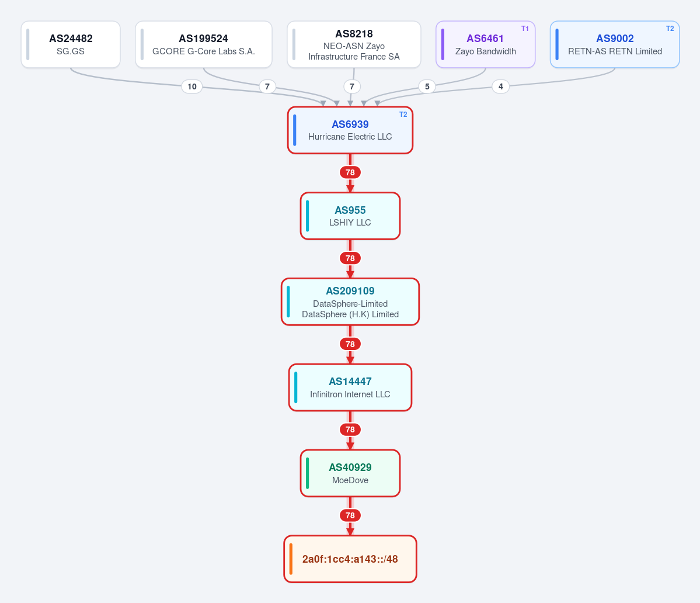Viewport: 700px width, 603px height.
Task: Select the AS6461 Zayo Bandwidth node
Action: click(485, 44)
